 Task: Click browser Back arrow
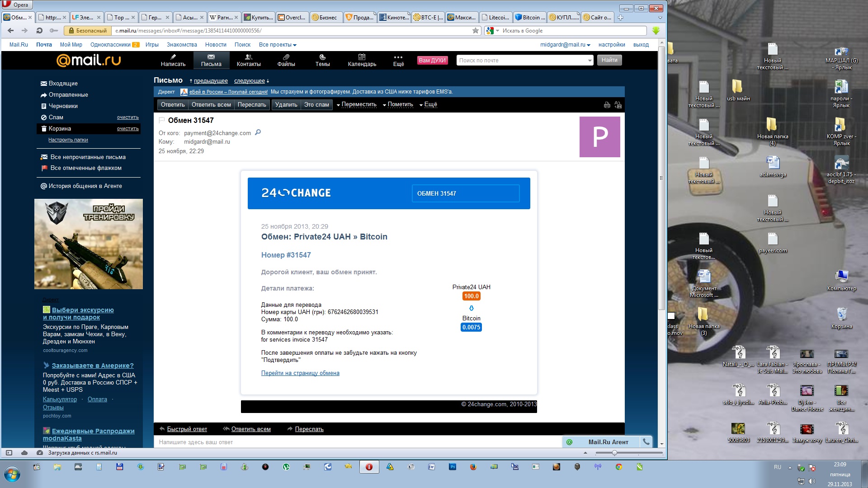pyautogui.click(x=10, y=31)
